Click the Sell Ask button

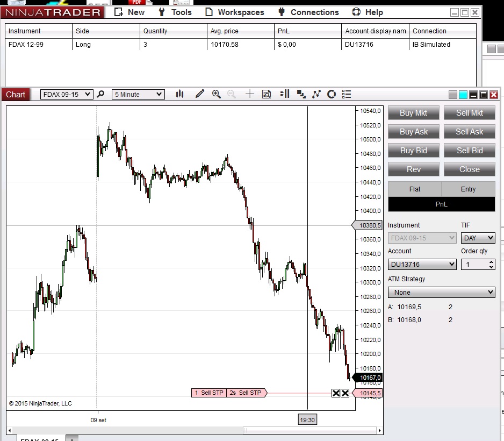[469, 132]
